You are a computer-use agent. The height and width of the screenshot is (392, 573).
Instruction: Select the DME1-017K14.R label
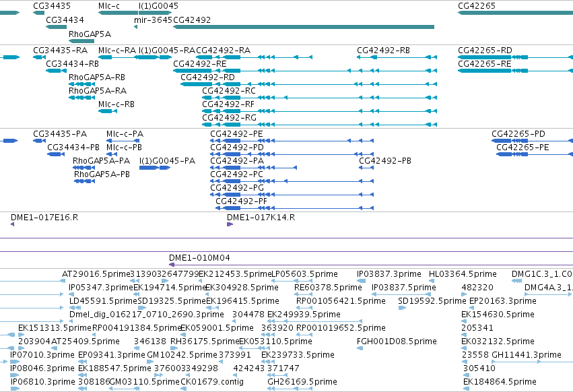click(261, 218)
